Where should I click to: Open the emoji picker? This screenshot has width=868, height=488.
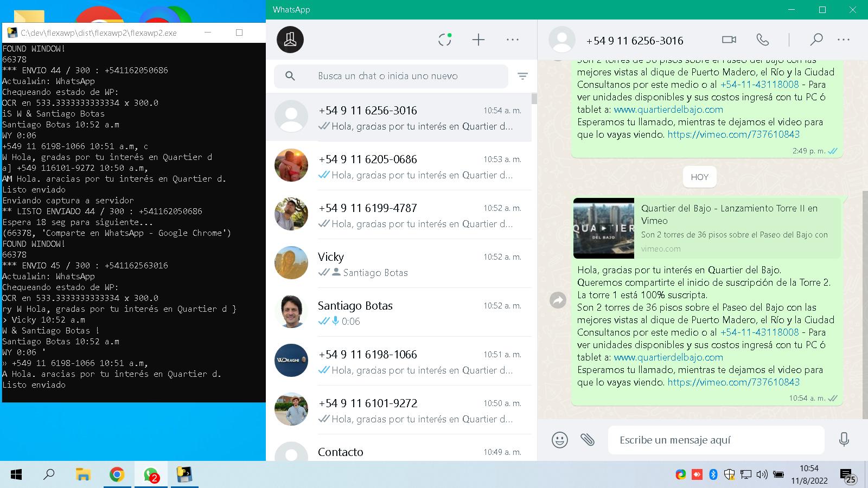560,440
